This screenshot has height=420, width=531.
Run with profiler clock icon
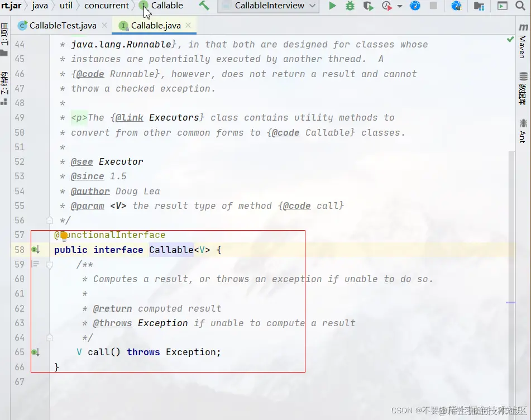pos(387,6)
